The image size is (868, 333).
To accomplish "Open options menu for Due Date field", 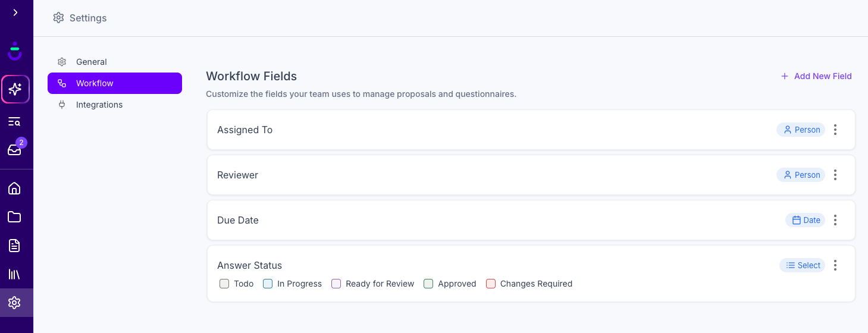I will coord(835,220).
